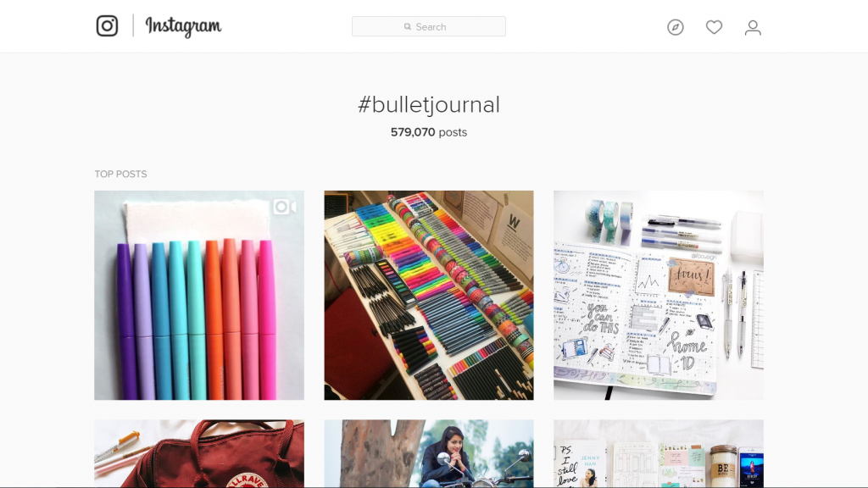Click the purple pen in first post
The image size is (868, 488).
tap(126, 321)
